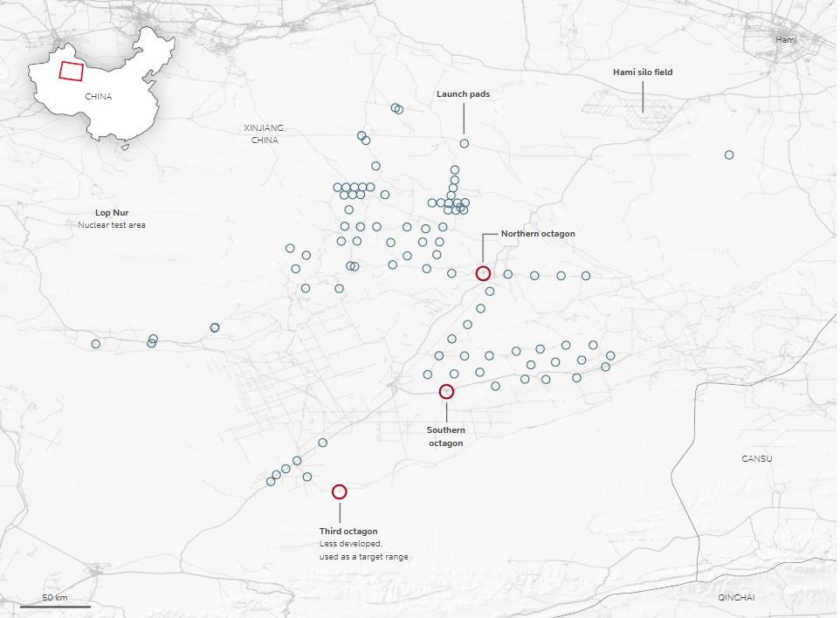Click the Southern octagon label
840x618 pixels.
[445, 436]
